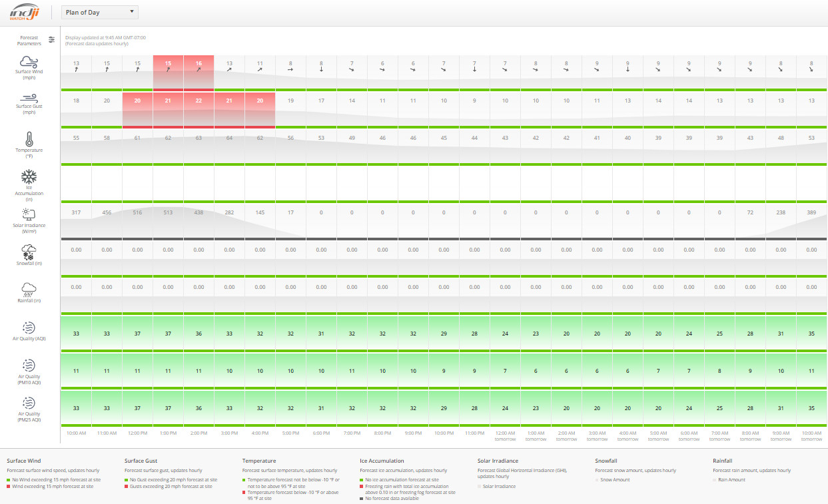Click Surface Gust value 18 at 10:00 AM
Viewport: 828px width, 504px height.
tap(76, 101)
